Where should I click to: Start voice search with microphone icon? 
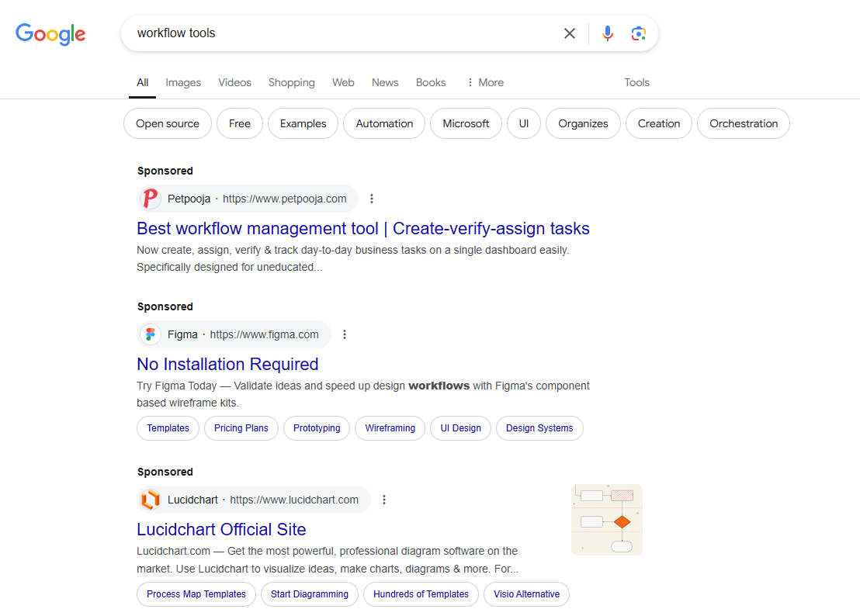click(607, 33)
